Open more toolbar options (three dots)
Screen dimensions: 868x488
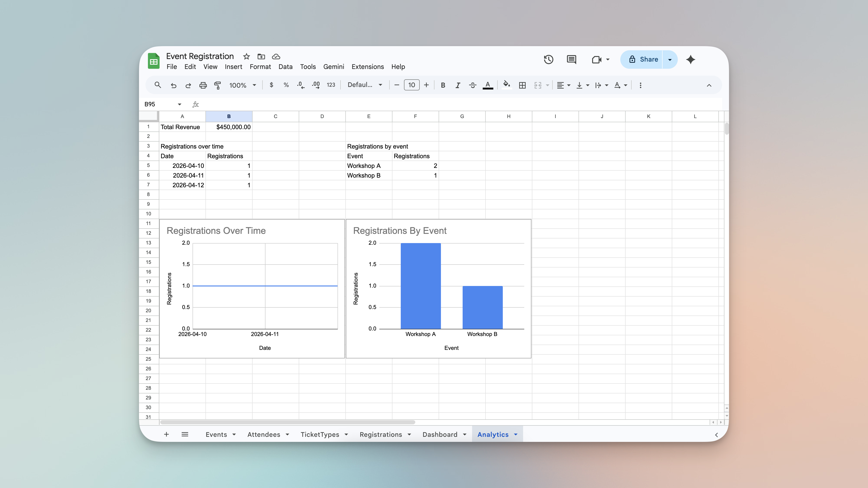640,86
